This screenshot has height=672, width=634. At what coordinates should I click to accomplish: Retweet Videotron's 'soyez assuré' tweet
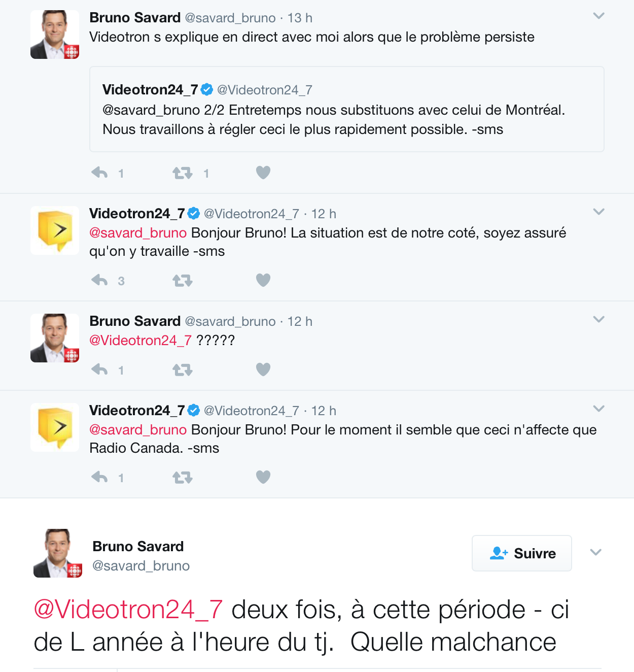[x=183, y=280]
